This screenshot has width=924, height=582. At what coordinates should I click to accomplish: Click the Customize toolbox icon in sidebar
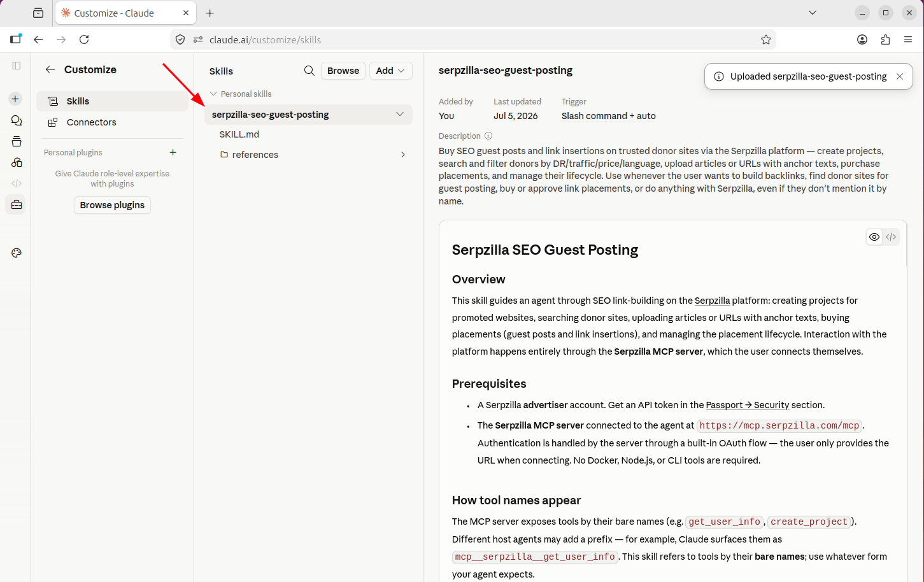(x=17, y=204)
